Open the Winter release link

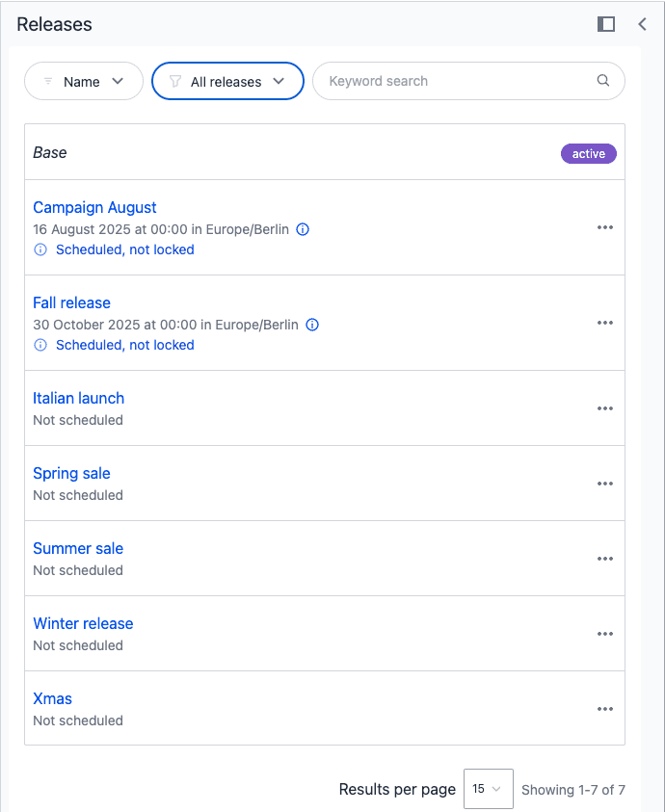[x=83, y=623]
